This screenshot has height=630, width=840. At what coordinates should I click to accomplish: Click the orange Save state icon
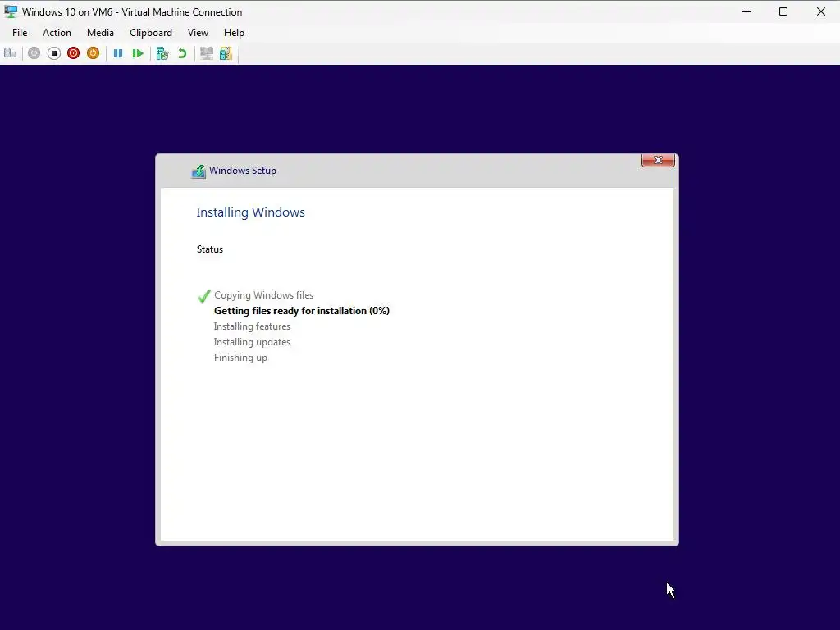pos(94,53)
